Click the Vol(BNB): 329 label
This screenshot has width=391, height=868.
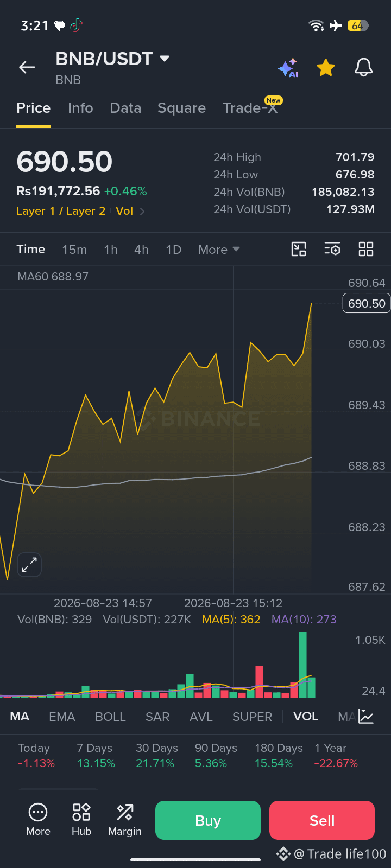point(54,620)
